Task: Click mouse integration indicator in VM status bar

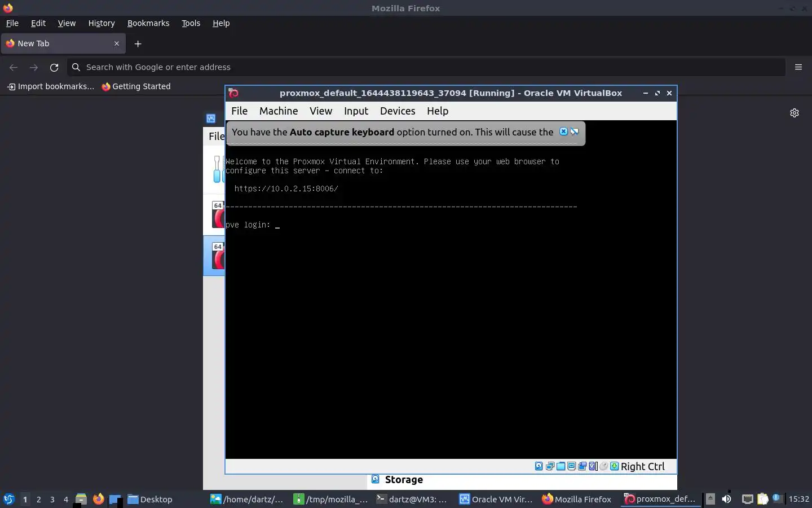Action: 603,466
